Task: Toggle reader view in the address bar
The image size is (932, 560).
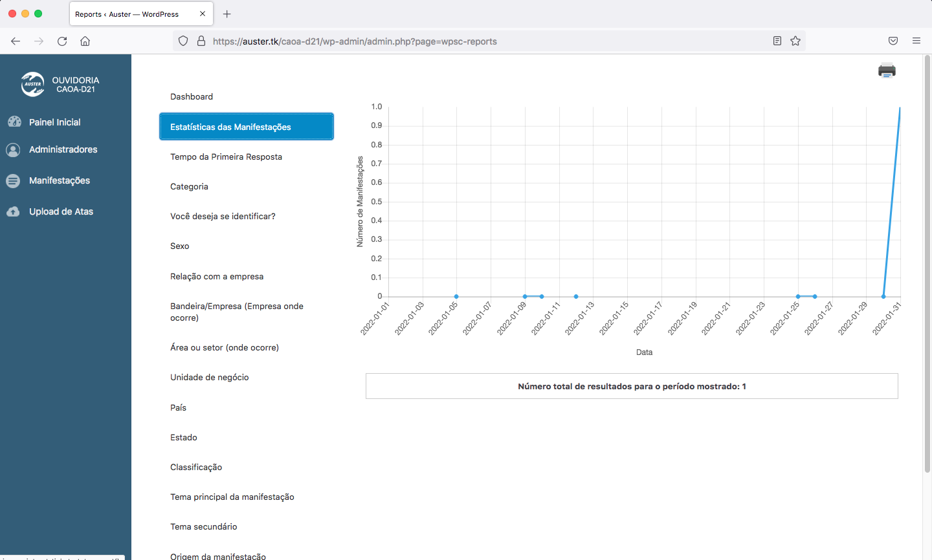Action: [x=777, y=41]
